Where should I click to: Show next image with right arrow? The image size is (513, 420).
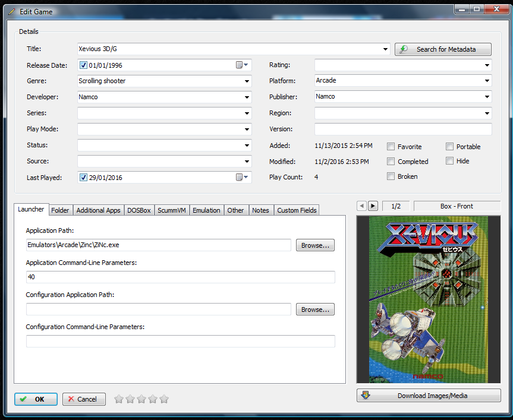[373, 206]
